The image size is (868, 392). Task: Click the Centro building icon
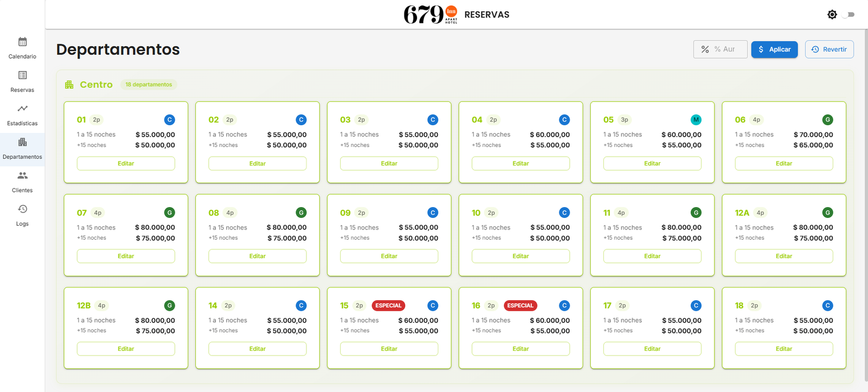69,85
